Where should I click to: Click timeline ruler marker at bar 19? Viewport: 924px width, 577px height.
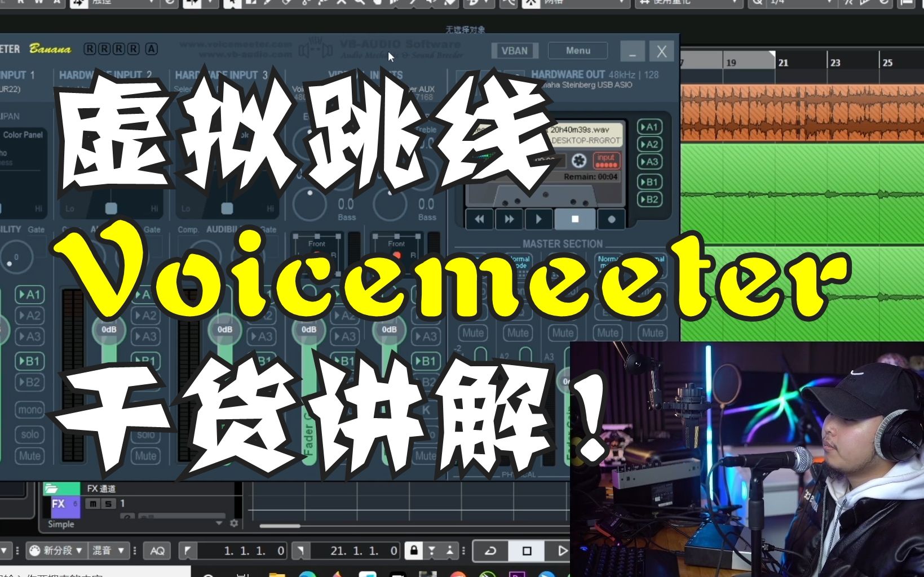pyautogui.click(x=731, y=63)
